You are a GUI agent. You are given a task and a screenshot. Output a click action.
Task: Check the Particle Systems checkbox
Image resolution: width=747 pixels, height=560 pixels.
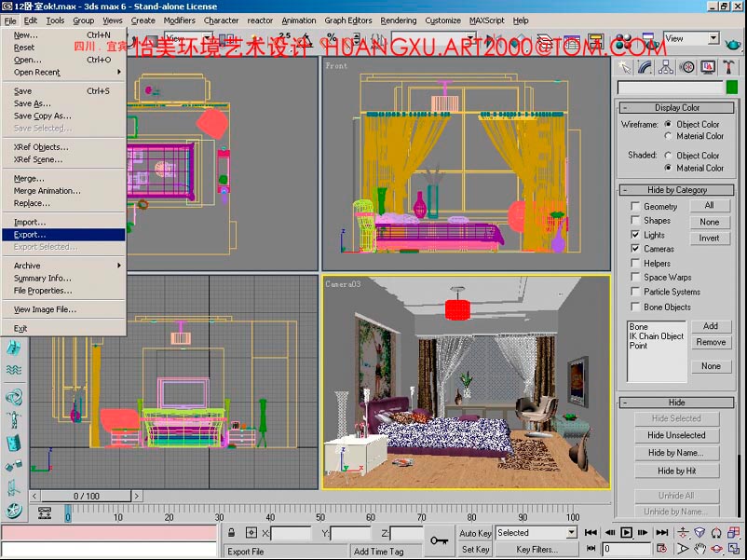click(x=635, y=292)
